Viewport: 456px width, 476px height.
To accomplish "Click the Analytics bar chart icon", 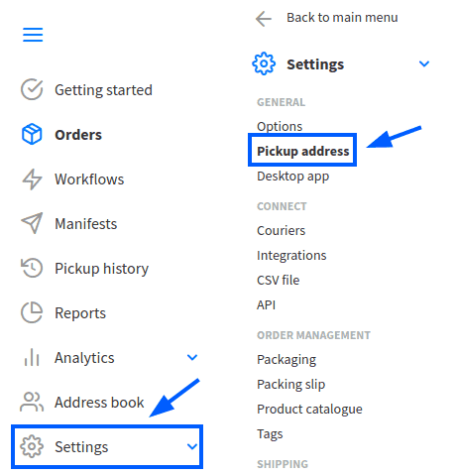I will [32, 357].
